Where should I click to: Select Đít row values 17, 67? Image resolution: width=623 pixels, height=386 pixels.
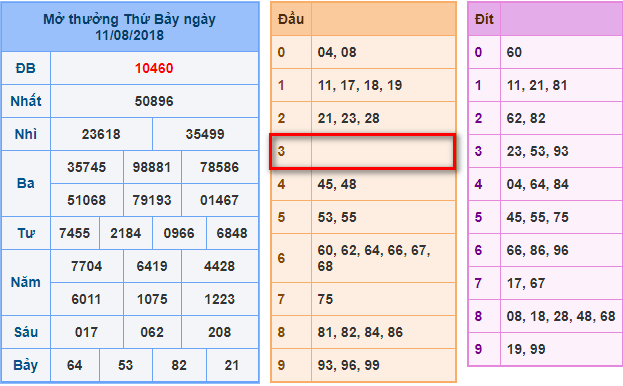pos(526,283)
